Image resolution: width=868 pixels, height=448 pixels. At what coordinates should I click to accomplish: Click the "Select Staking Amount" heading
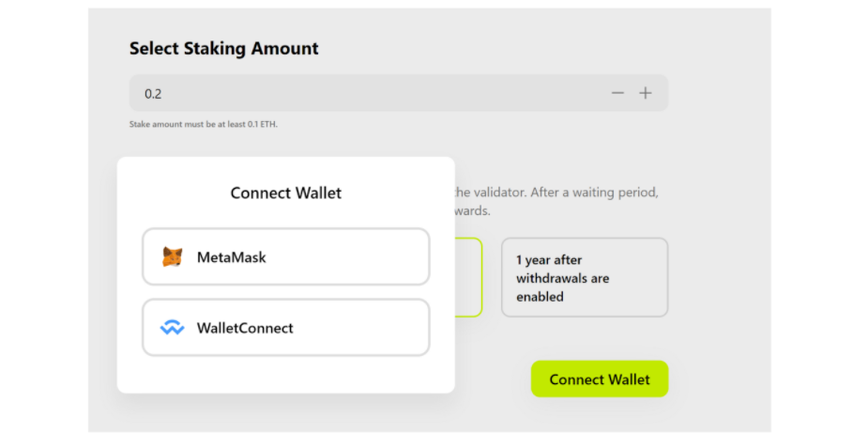(x=224, y=49)
